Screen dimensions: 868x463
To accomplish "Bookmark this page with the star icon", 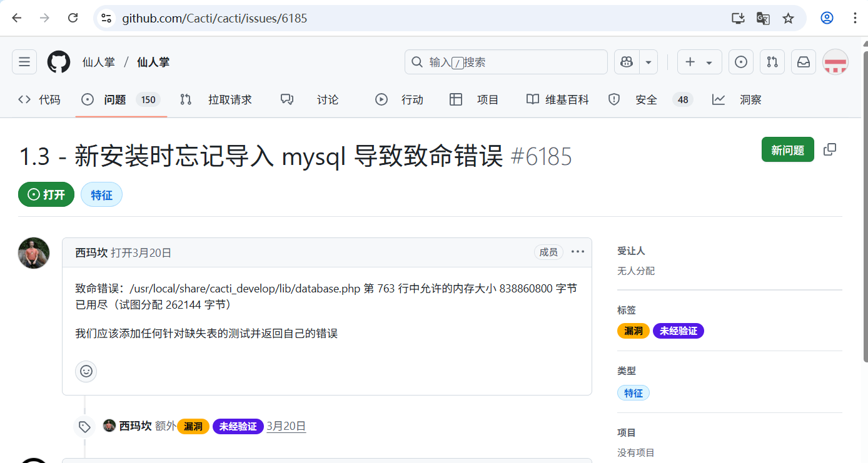I will click(788, 18).
